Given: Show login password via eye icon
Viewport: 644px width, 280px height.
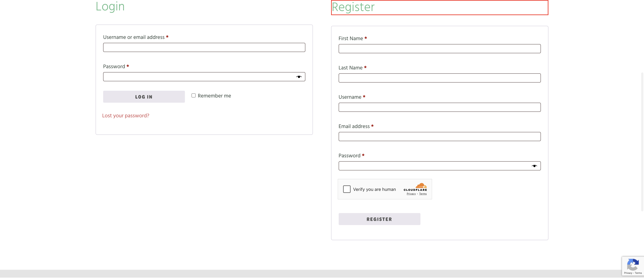Looking at the screenshot, I should click(x=299, y=77).
